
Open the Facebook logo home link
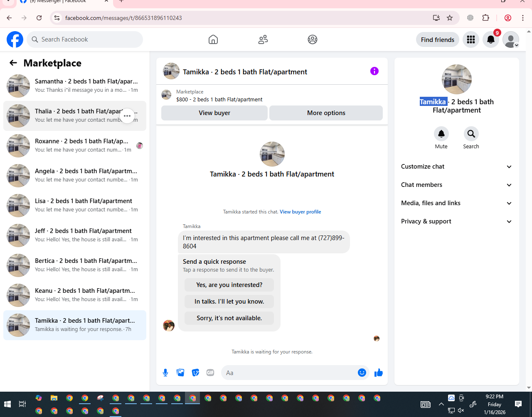coord(15,39)
